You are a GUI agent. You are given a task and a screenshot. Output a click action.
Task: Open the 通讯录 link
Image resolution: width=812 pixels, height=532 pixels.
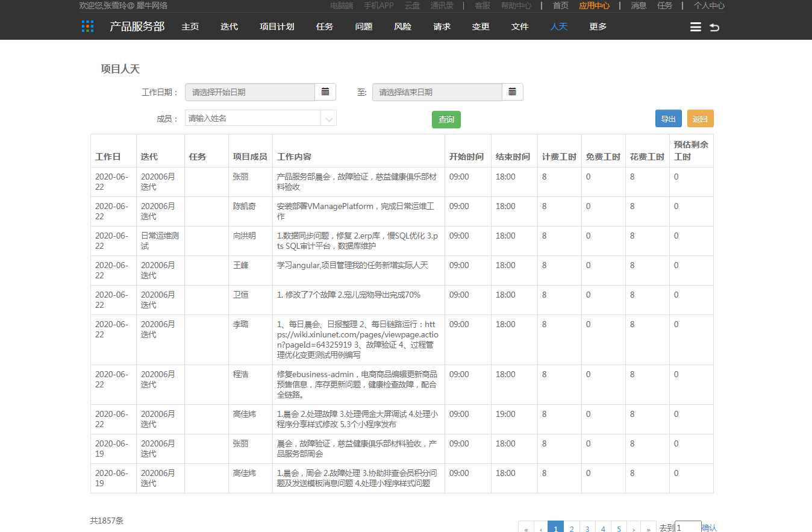(x=442, y=5)
